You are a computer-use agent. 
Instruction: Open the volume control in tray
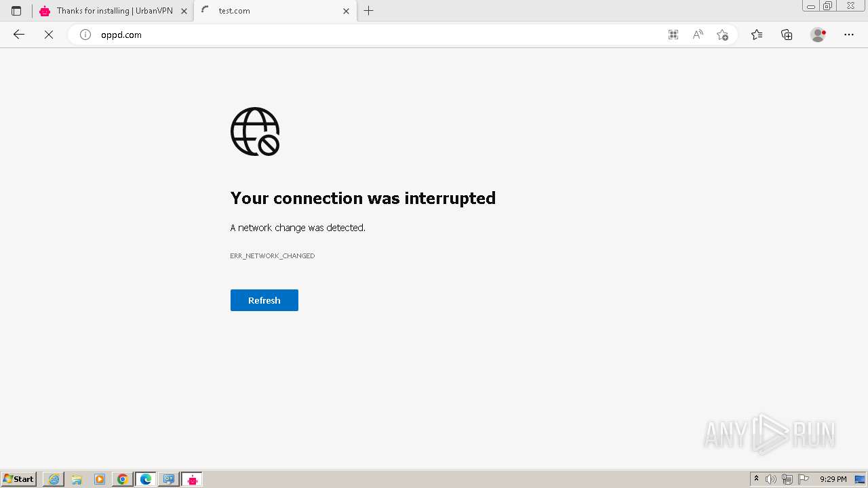tap(771, 479)
